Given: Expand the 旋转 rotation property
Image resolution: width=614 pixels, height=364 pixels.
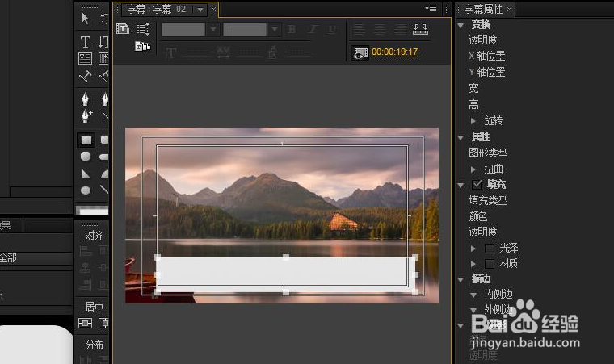Looking at the screenshot, I should pos(473,121).
